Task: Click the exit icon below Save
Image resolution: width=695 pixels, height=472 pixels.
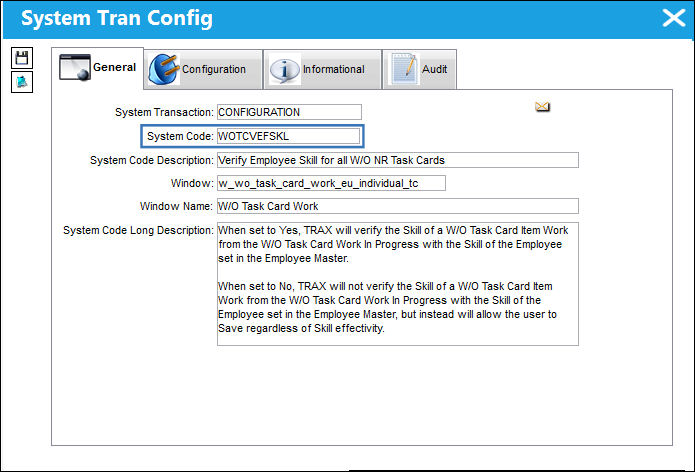Action: click(x=22, y=82)
